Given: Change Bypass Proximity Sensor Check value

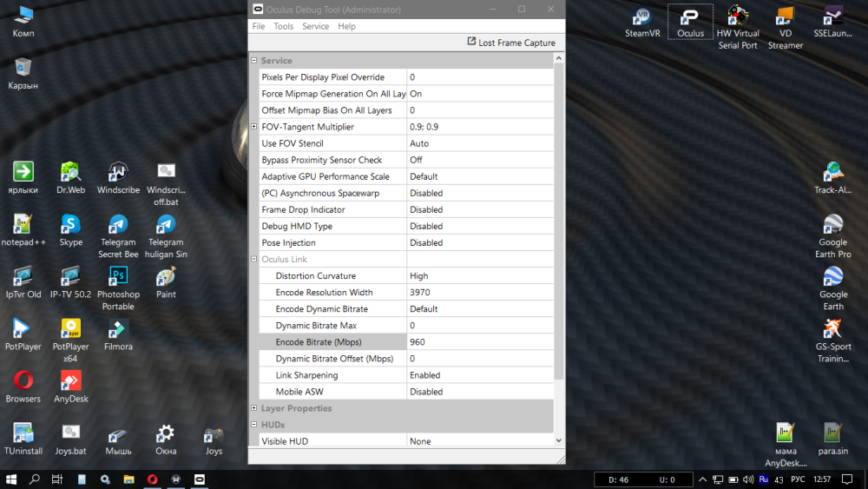Looking at the screenshot, I should 480,160.
